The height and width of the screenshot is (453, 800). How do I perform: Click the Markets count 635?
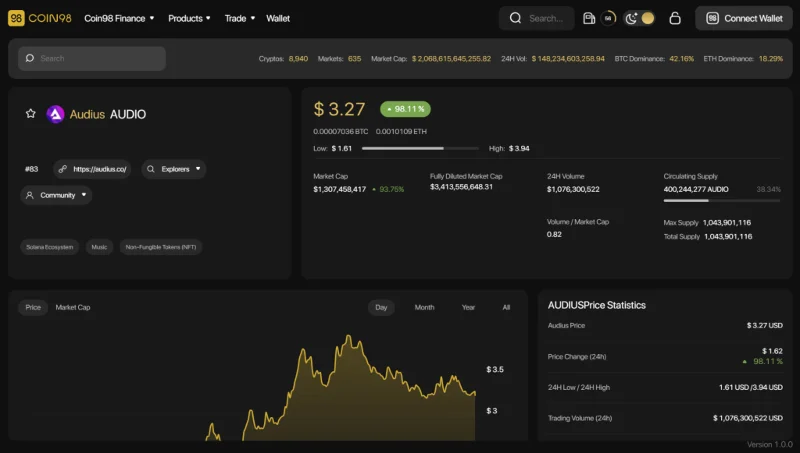pos(354,59)
